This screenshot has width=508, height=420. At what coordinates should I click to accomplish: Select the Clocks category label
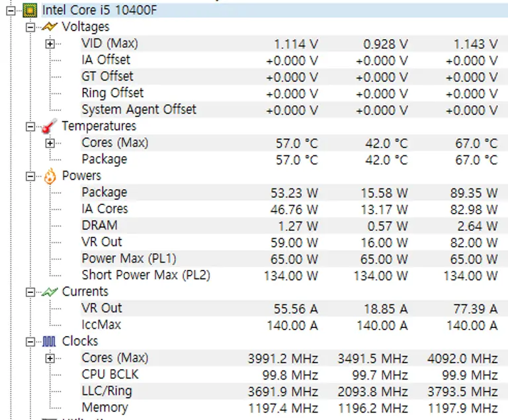pyautogui.click(x=79, y=341)
